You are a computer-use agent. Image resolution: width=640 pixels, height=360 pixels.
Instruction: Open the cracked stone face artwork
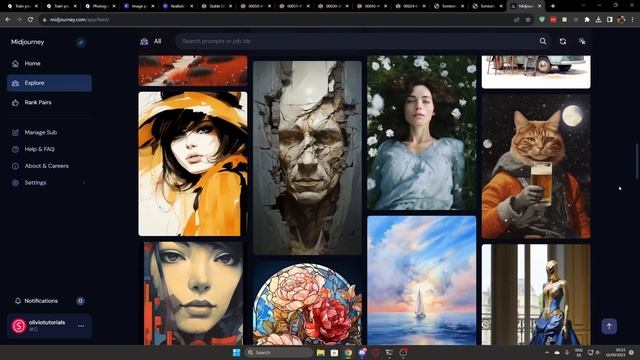(307, 158)
